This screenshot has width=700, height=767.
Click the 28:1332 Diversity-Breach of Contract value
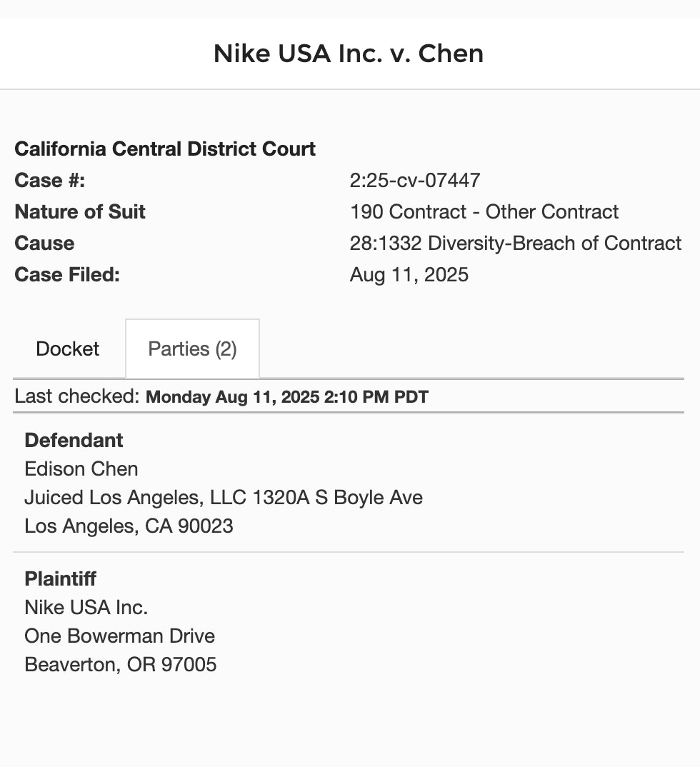pos(516,244)
